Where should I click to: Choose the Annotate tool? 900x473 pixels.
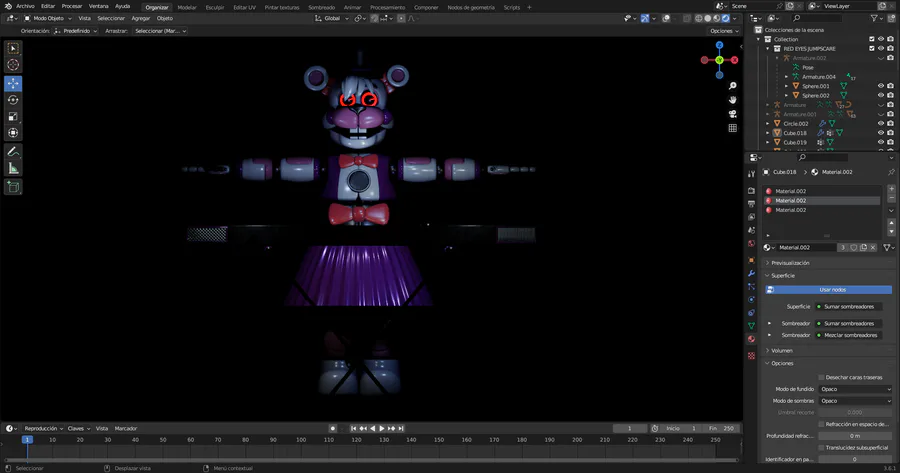coord(13,152)
